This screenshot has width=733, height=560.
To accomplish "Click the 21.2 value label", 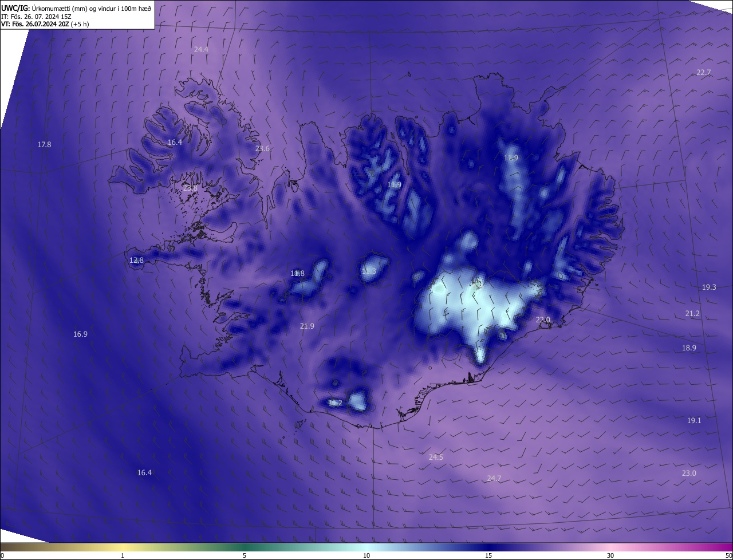I will coord(692,314).
